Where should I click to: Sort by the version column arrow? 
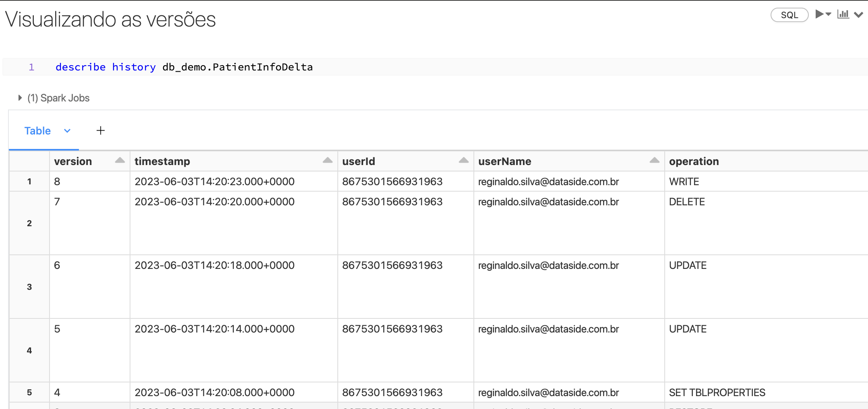pyautogui.click(x=120, y=160)
